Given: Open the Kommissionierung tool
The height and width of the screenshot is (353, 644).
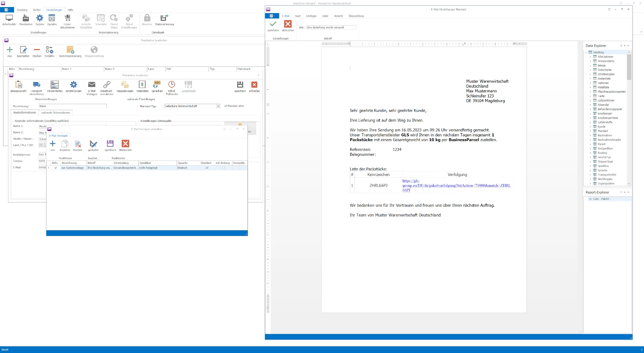Looking at the screenshot, I should 70,50.
